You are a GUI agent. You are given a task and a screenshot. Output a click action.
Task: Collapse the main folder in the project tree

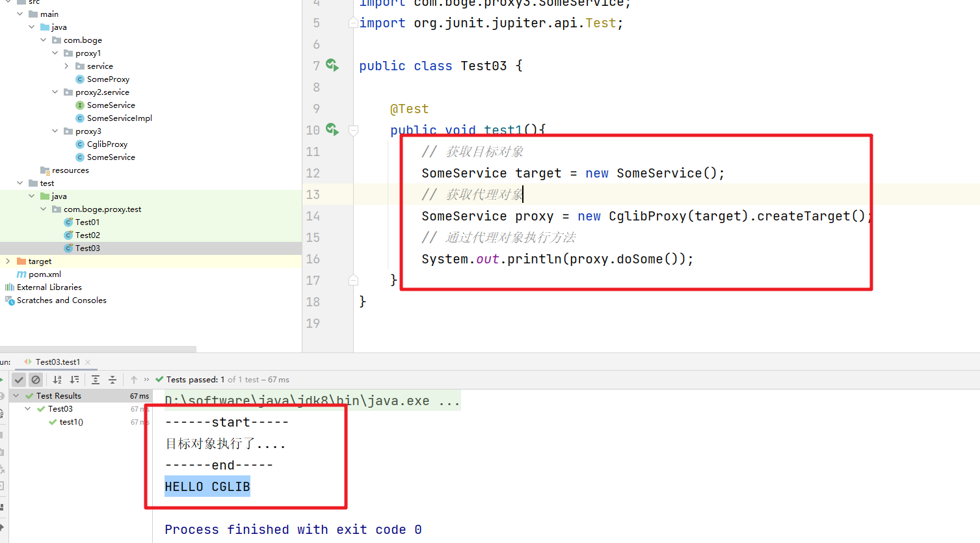pyautogui.click(x=20, y=14)
